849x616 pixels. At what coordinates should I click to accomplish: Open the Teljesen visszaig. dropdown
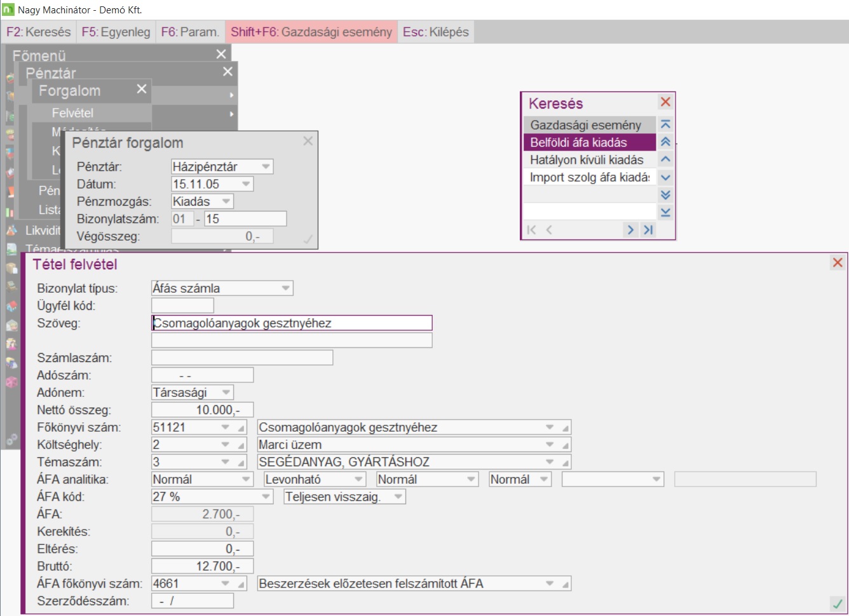(398, 497)
